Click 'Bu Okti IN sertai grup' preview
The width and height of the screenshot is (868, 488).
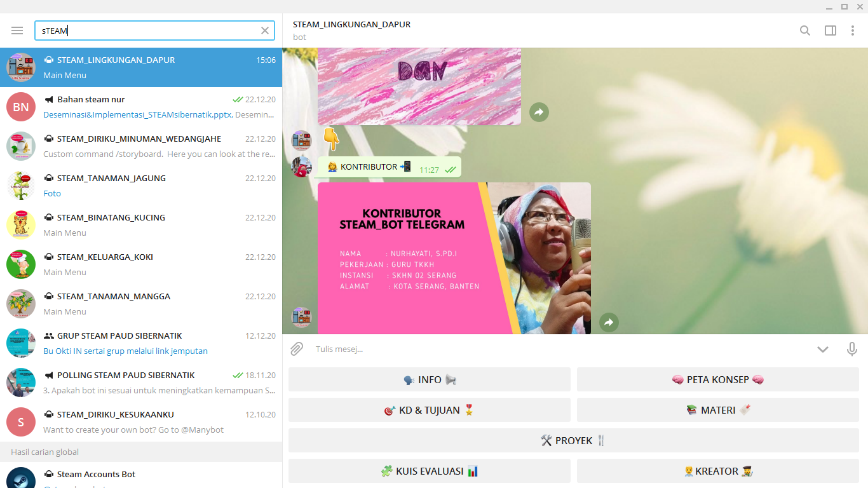[125, 351]
